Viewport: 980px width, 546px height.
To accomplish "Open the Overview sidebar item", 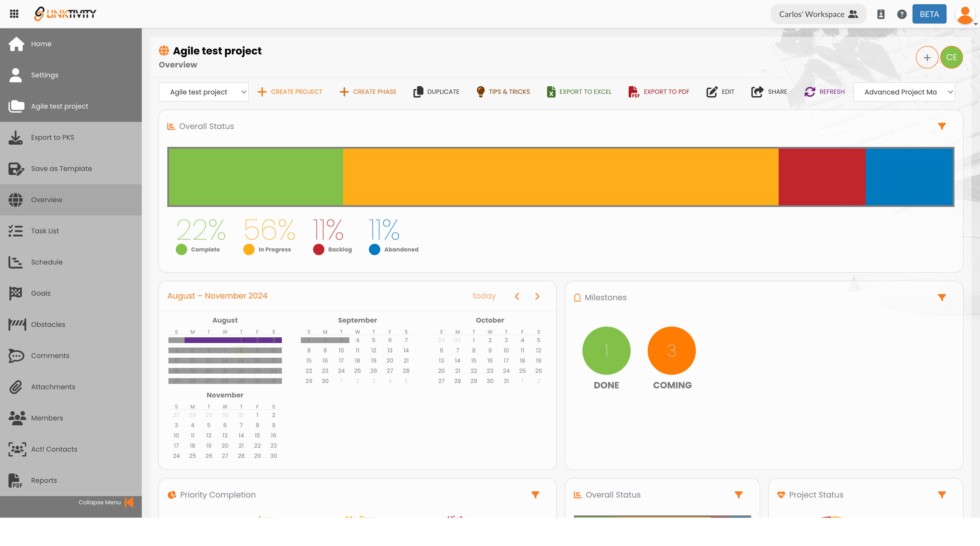I will pos(71,200).
